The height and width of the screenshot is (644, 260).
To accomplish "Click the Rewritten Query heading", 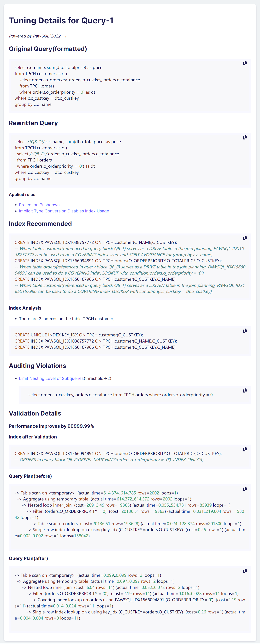I will (33, 123).
